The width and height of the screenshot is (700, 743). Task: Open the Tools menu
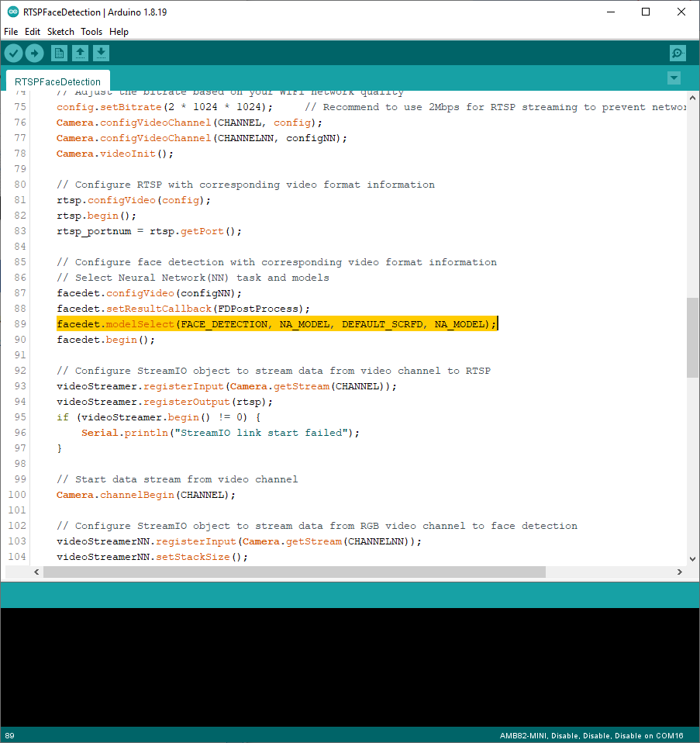[x=91, y=32]
